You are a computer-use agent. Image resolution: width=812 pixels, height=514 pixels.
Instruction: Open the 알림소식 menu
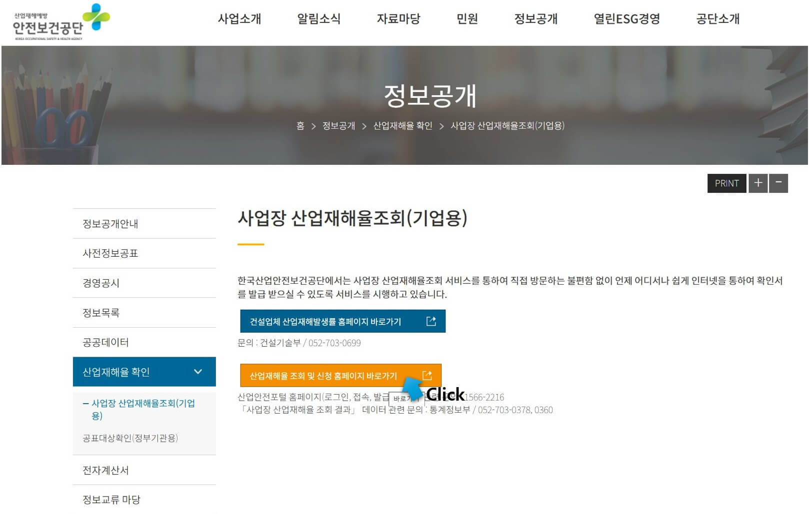(319, 19)
